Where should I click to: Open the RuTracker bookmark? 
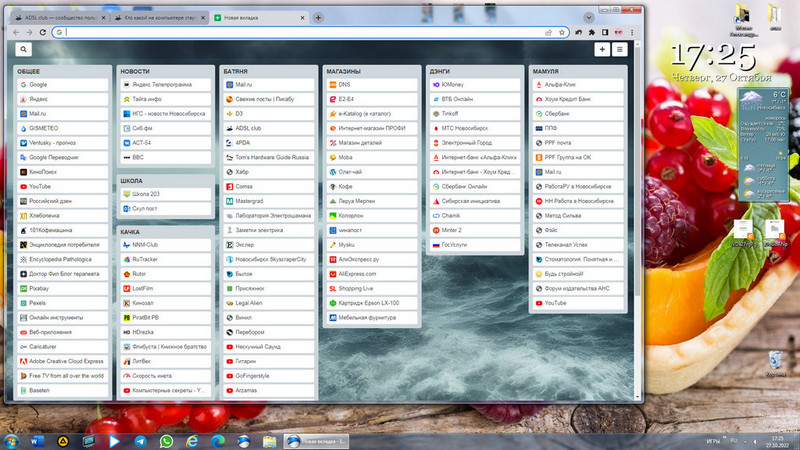[x=166, y=259]
